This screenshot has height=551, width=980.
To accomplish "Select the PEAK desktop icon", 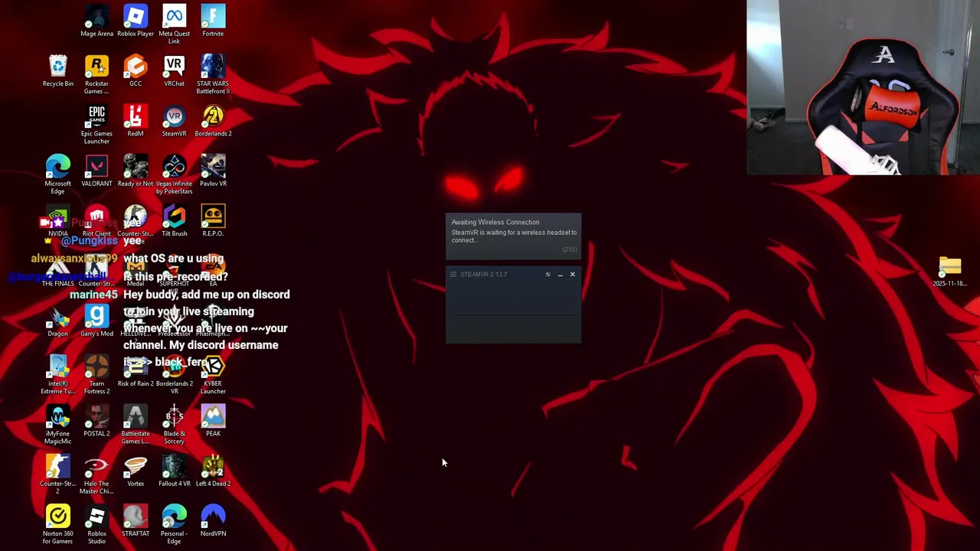I will click(x=213, y=420).
